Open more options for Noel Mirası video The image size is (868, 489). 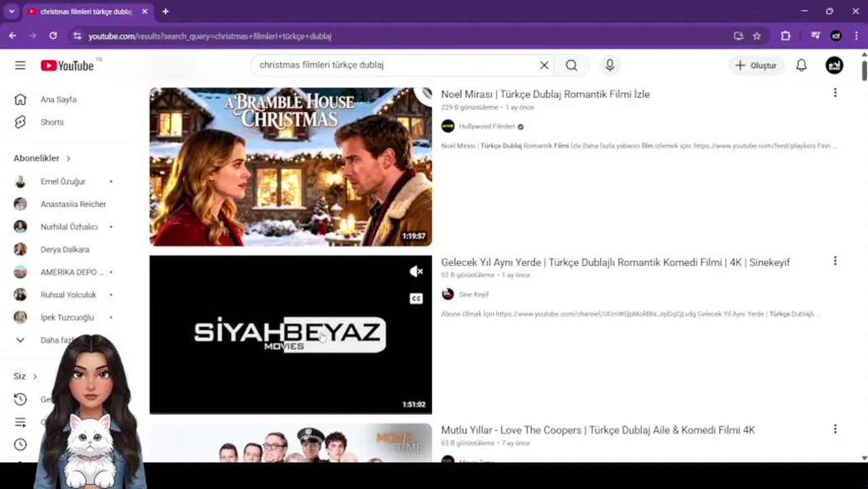(835, 93)
